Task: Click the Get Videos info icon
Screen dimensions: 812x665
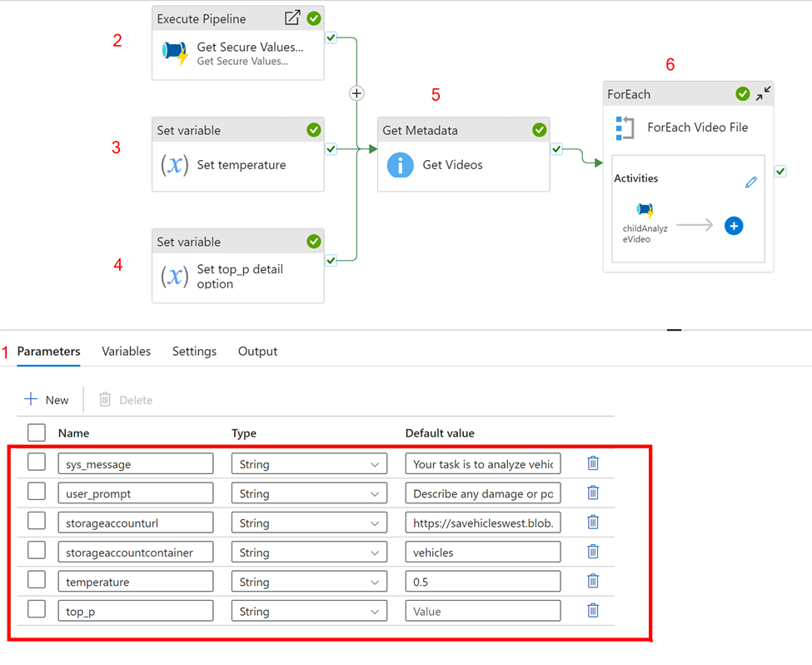Action: pyautogui.click(x=401, y=165)
